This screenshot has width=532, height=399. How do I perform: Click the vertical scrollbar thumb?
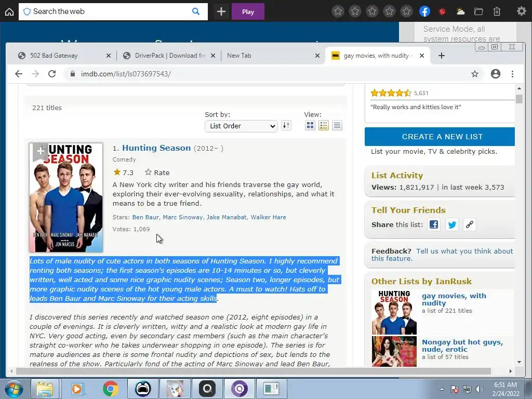pyautogui.click(x=519, y=99)
